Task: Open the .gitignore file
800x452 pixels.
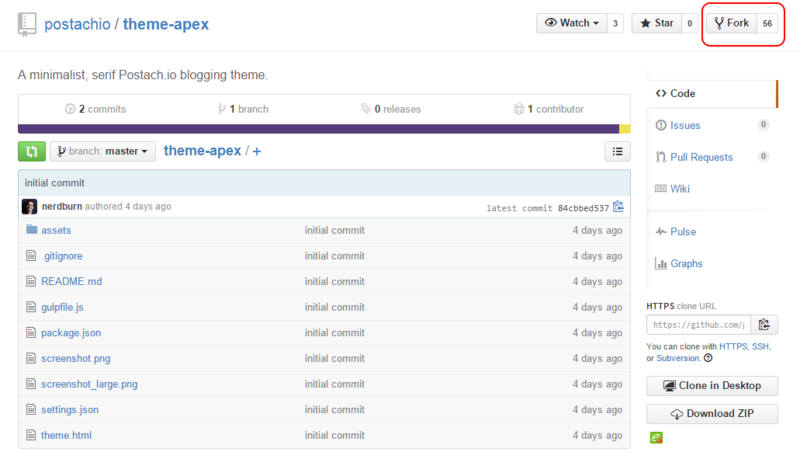Action: (x=62, y=256)
